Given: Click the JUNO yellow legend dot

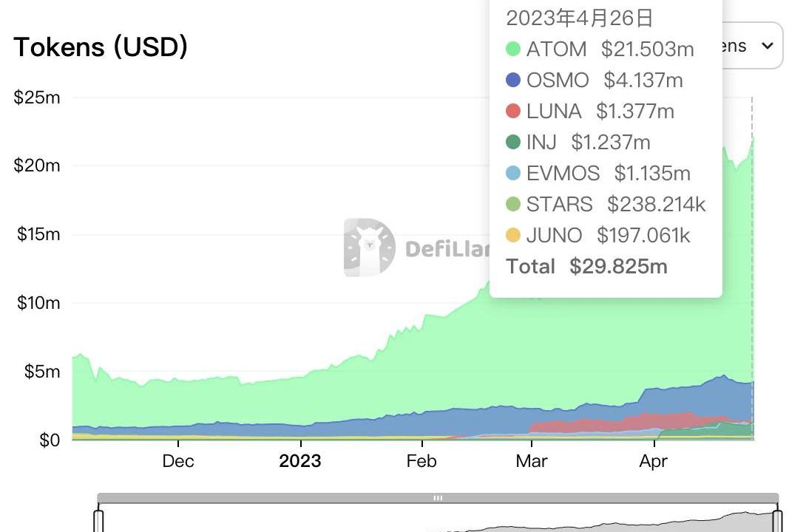Looking at the screenshot, I should point(513,236).
